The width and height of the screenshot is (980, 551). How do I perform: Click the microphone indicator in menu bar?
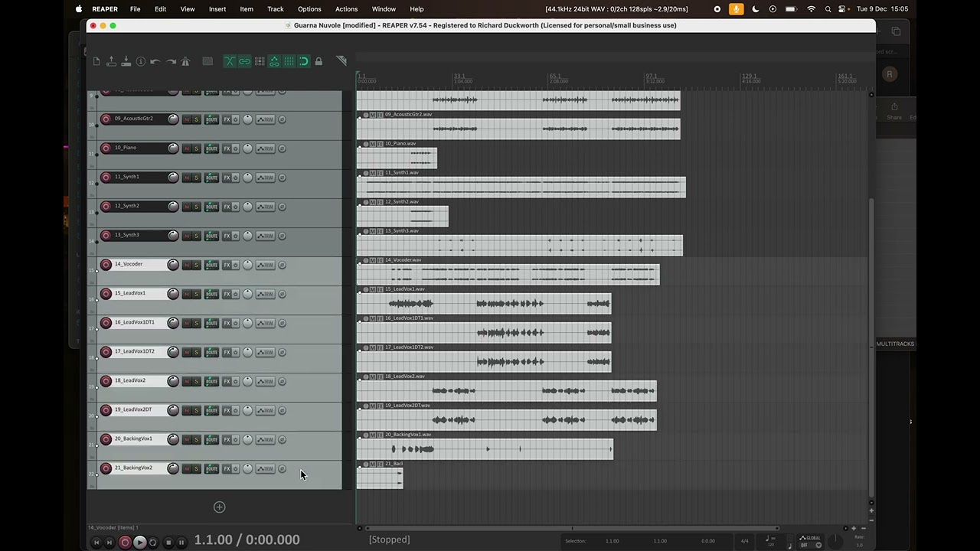[x=736, y=9]
